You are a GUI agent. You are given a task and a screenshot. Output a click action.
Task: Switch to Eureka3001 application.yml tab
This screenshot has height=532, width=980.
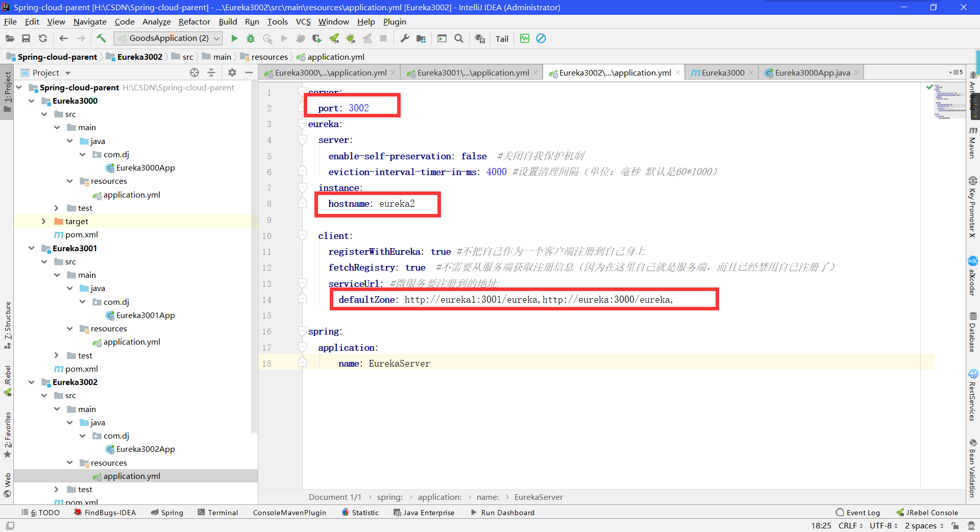click(473, 72)
